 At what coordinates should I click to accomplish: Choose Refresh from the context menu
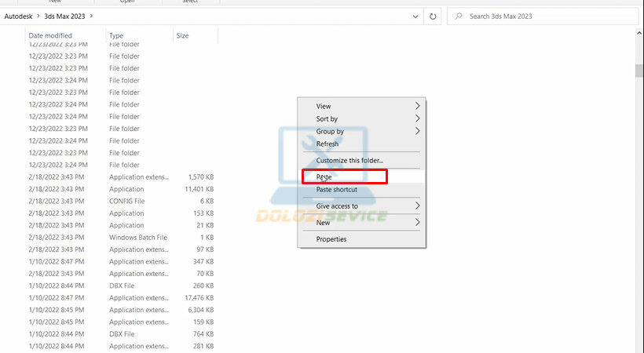coord(361,144)
